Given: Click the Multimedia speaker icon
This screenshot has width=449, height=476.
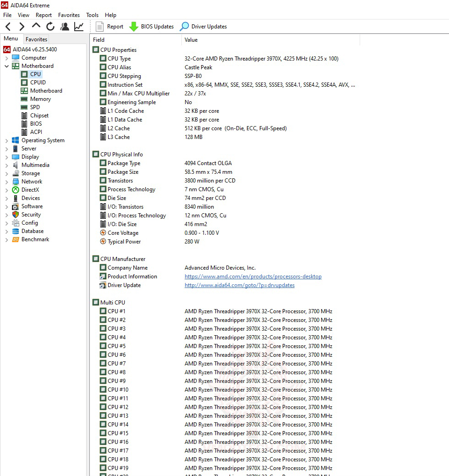Looking at the screenshot, I should [16, 165].
